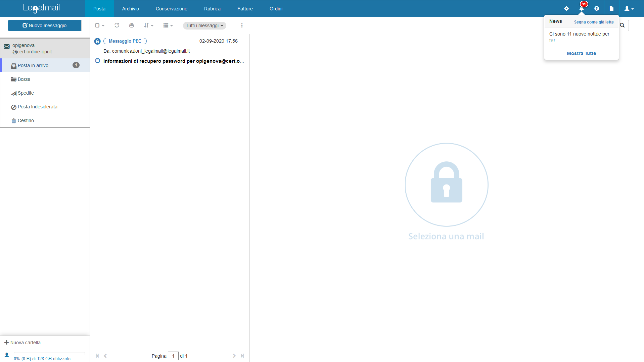Open the more options vertical dots menu
Screen dimensions: 644x362
(242, 25)
